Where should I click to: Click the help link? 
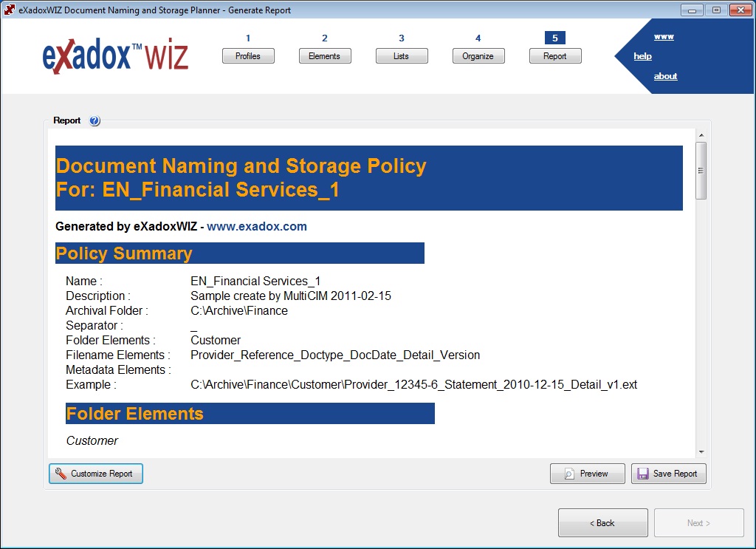point(642,56)
